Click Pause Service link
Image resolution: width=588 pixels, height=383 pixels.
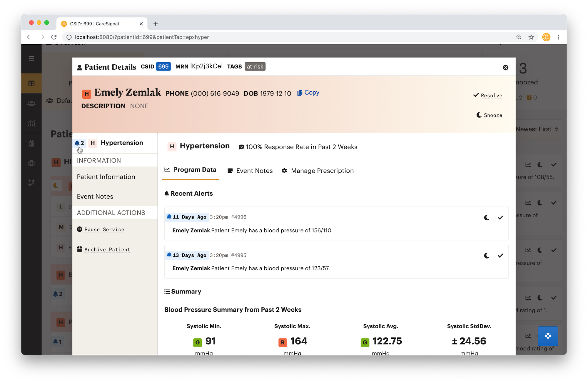tap(101, 229)
